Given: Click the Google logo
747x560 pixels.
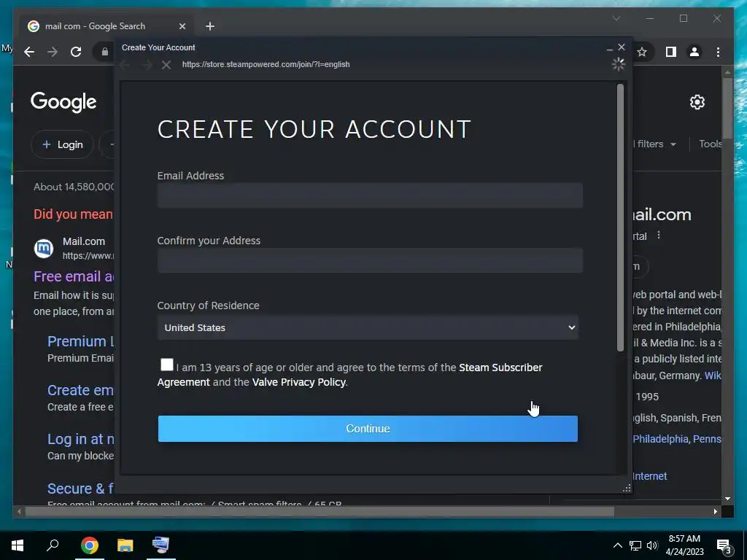Looking at the screenshot, I should (63, 102).
